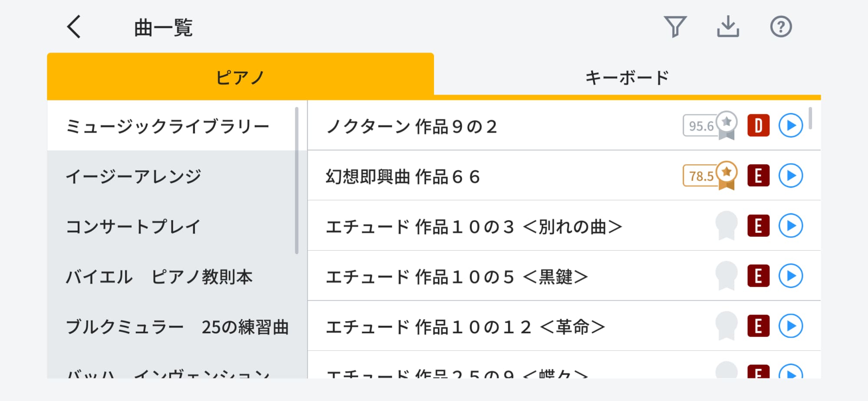868x401 pixels.
Task: Click difficulty D badge on ノクターン
Action: [758, 126]
